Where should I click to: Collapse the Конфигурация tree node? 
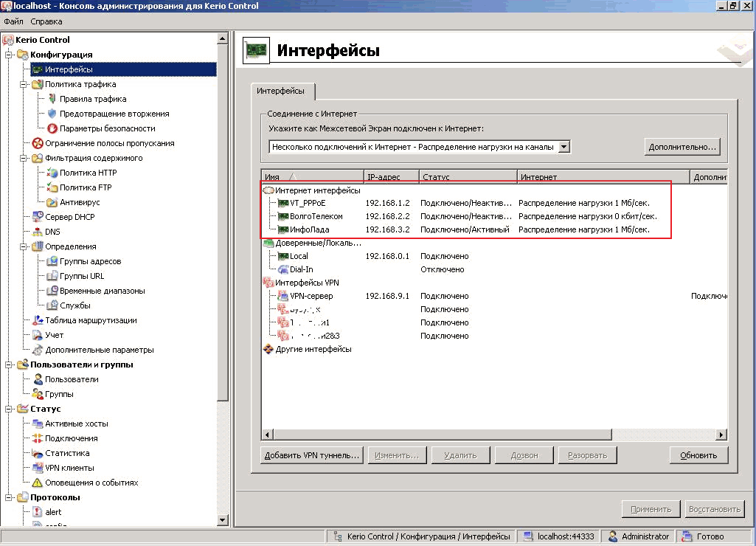(x=9, y=55)
